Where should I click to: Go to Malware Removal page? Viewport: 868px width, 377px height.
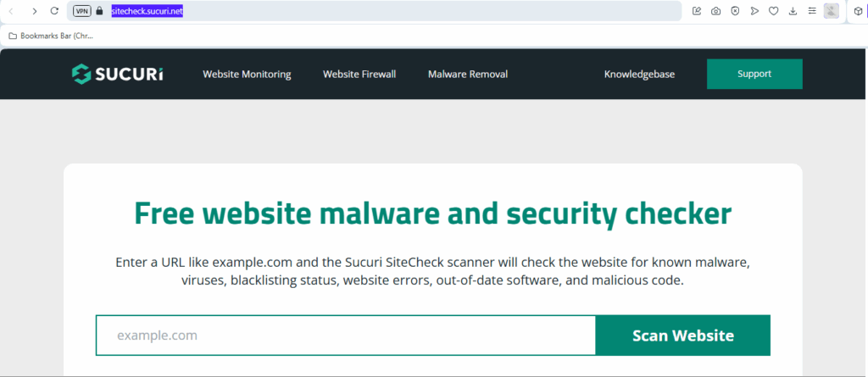pyautogui.click(x=468, y=74)
